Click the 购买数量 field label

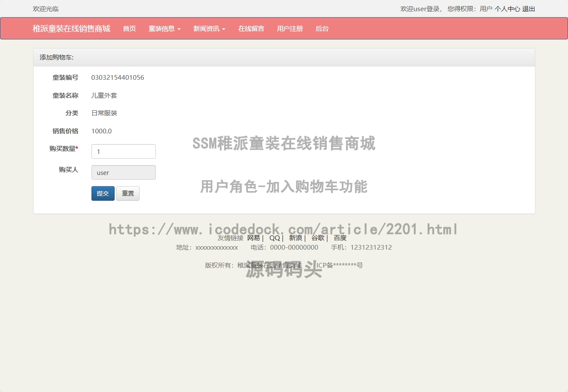coord(64,149)
